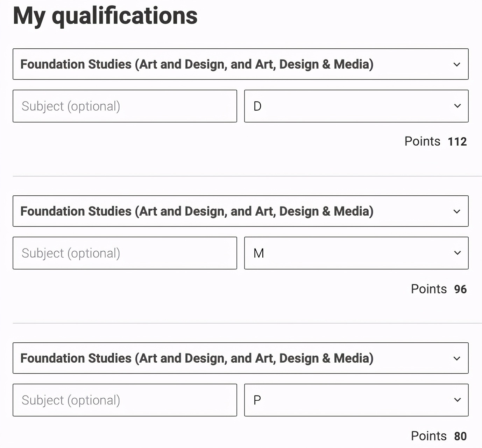Open the grade dropdown showing M

(x=356, y=253)
